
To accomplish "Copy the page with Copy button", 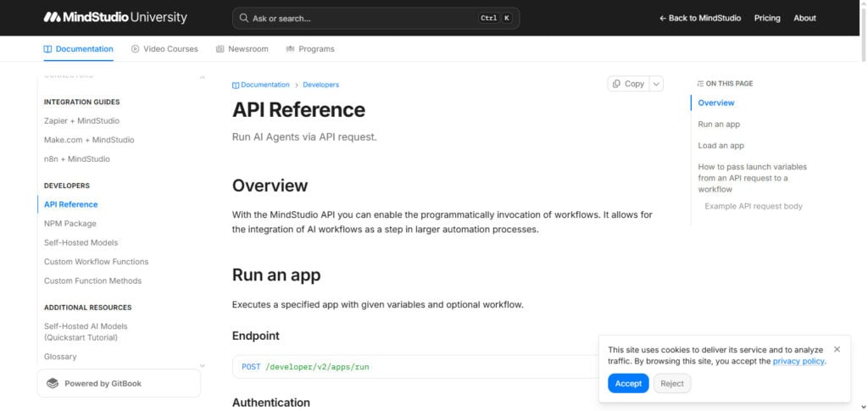I will click(x=628, y=84).
